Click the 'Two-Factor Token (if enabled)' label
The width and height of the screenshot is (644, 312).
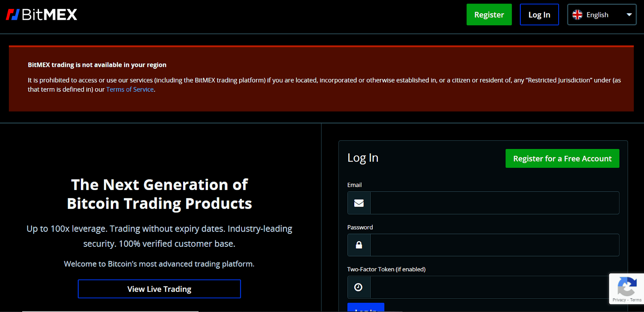coord(386,269)
